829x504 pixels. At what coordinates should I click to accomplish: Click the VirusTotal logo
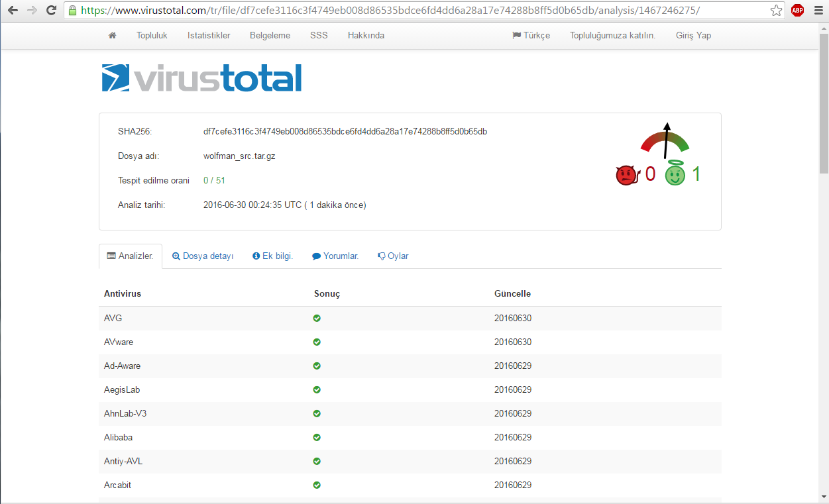pyautogui.click(x=202, y=77)
